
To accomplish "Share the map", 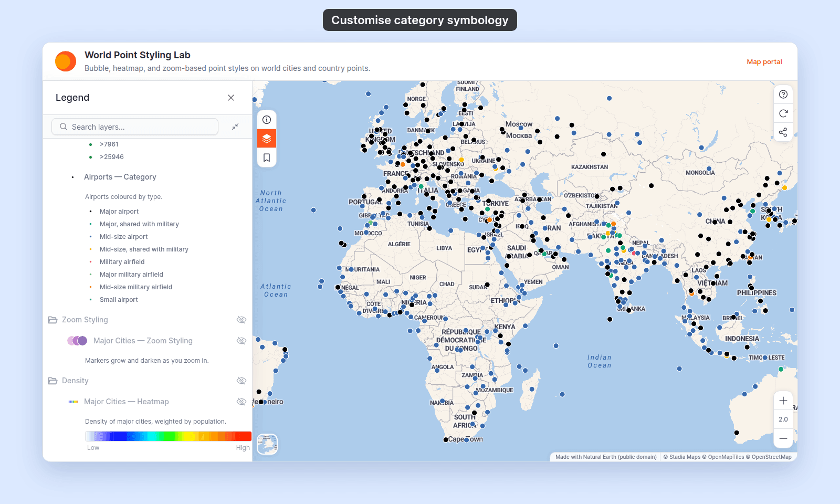I will [783, 132].
